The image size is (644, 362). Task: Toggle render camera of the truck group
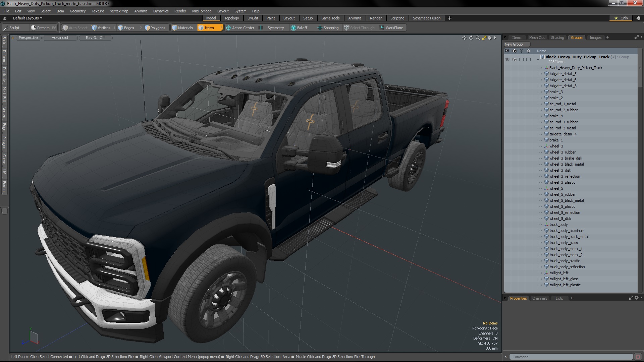coord(514,59)
